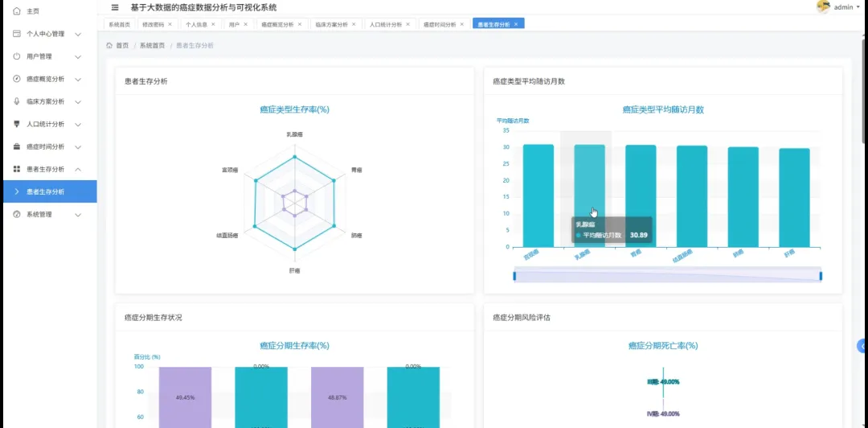Screen dimensions: 868x428
Task: Click the 癌症类型平均随访月数 chart title
Action: 662,109
